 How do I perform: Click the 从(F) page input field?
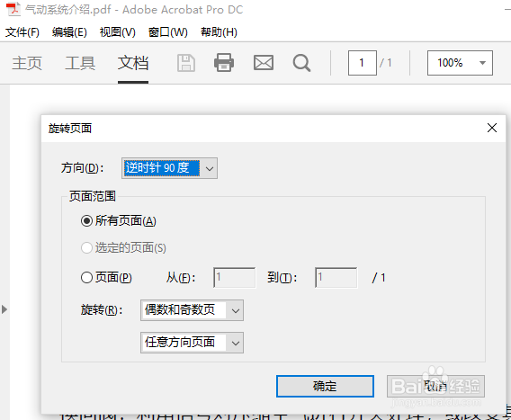pyautogui.click(x=234, y=278)
